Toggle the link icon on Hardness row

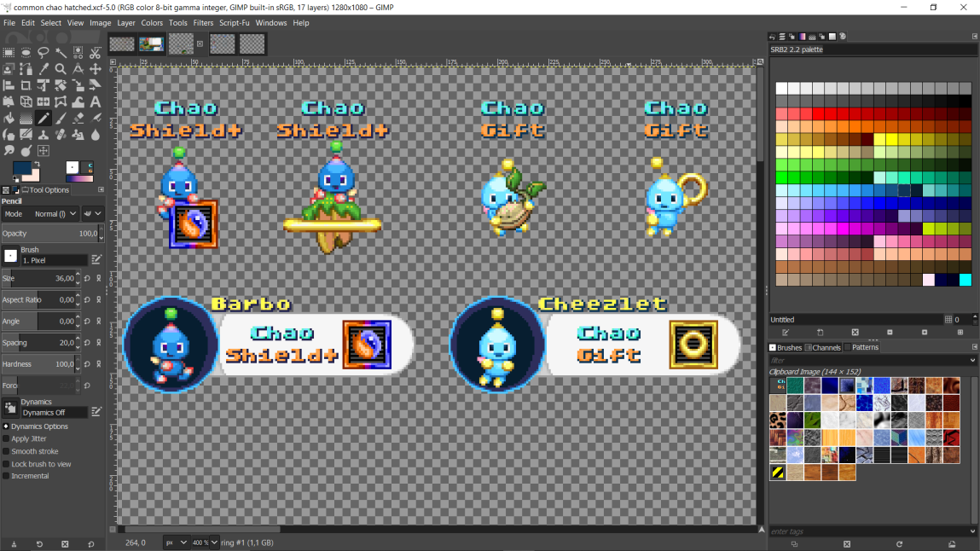[99, 364]
